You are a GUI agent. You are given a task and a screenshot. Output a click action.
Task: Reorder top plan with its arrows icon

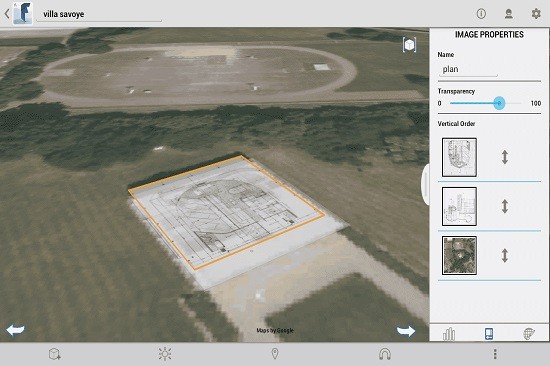tap(505, 157)
